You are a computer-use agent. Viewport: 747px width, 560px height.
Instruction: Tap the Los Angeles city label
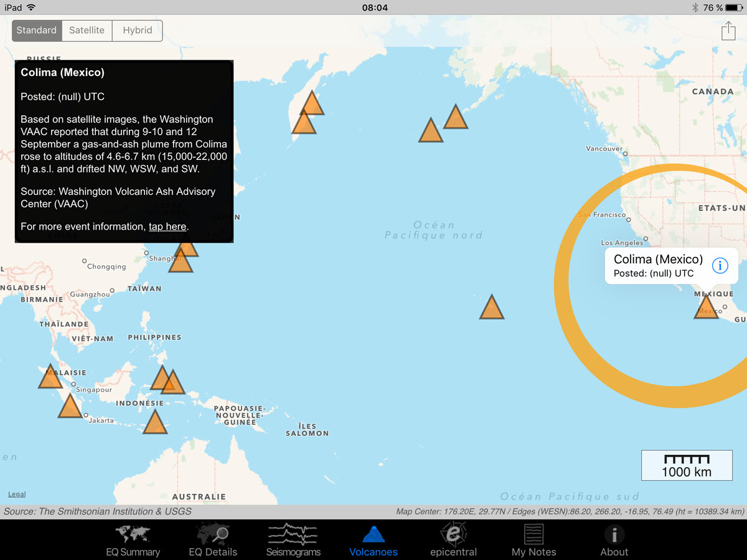pyautogui.click(x=622, y=243)
